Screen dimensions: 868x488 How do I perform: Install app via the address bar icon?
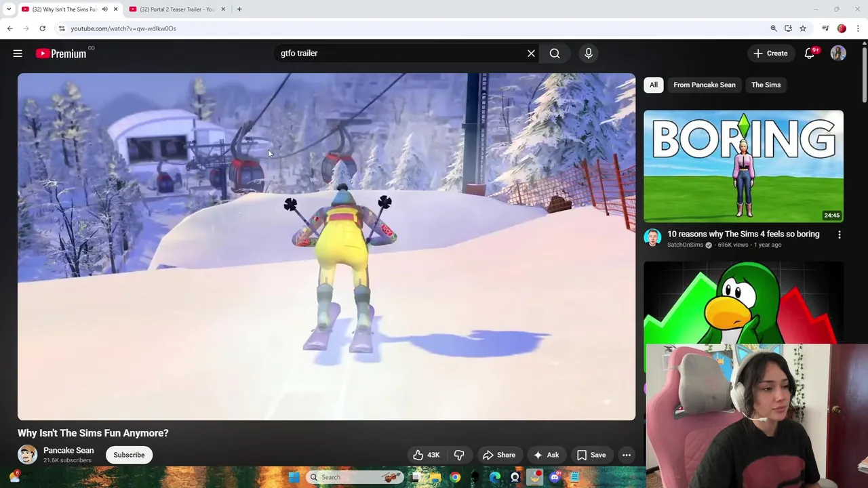coord(788,28)
